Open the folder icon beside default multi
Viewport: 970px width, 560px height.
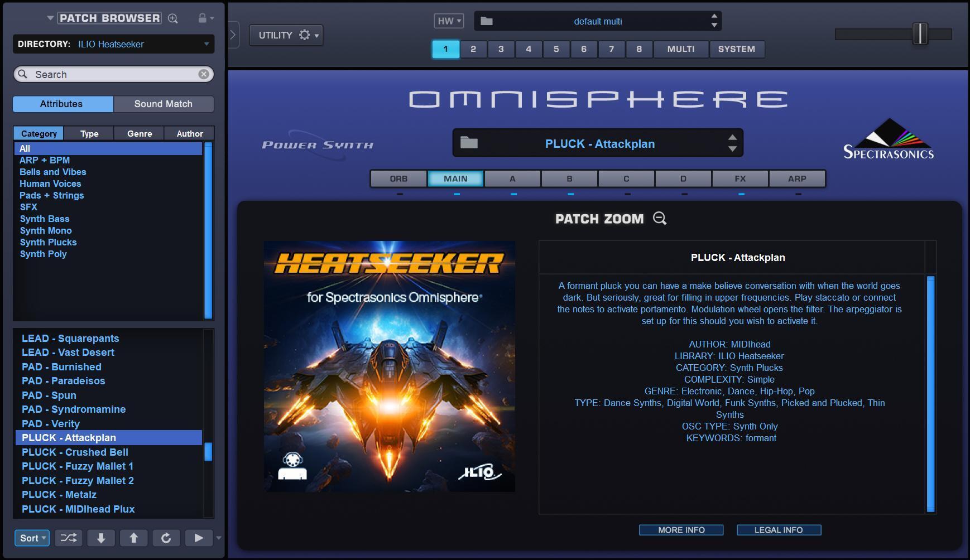pyautogui.click(x=487, y=21)
